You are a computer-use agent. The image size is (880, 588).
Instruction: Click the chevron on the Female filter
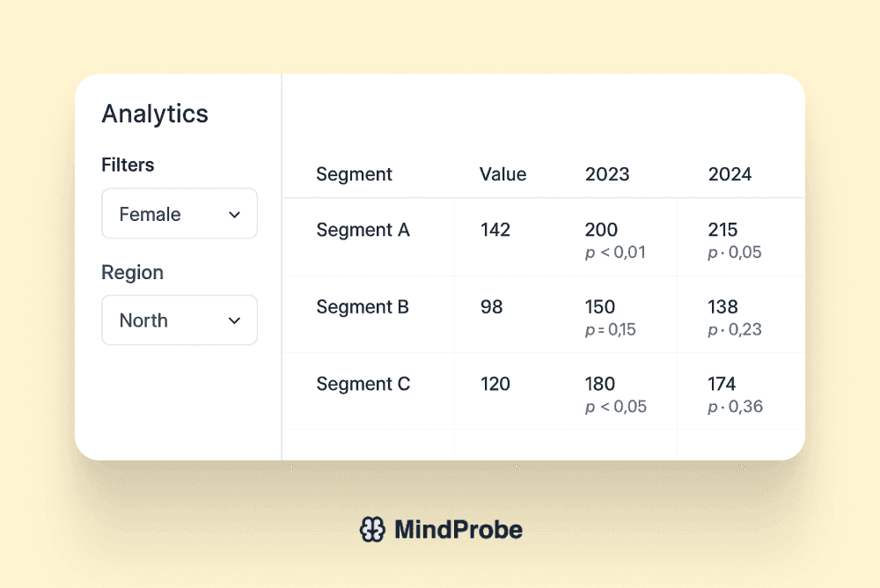coord(235,214)
